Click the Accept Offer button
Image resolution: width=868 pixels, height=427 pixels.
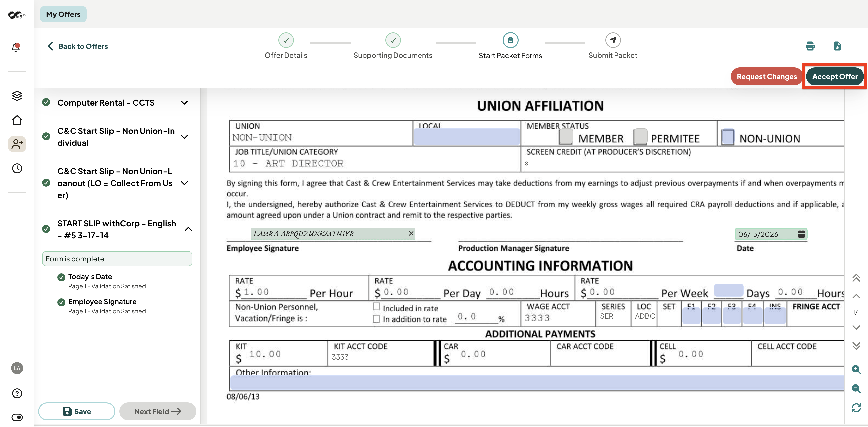[835, 77]
